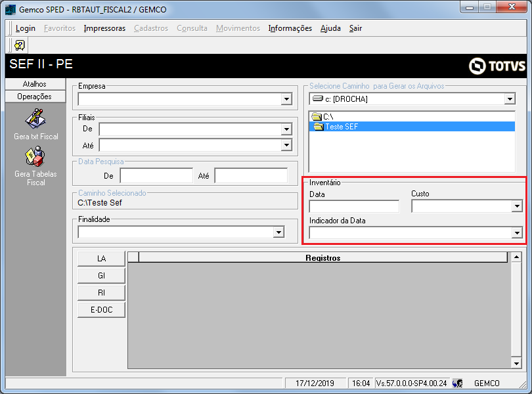Viewport: 532px width, 394px height.
Task: Click the Registros grid scroll down arrow
Action: pyautogui.click(x=516, y=363)
